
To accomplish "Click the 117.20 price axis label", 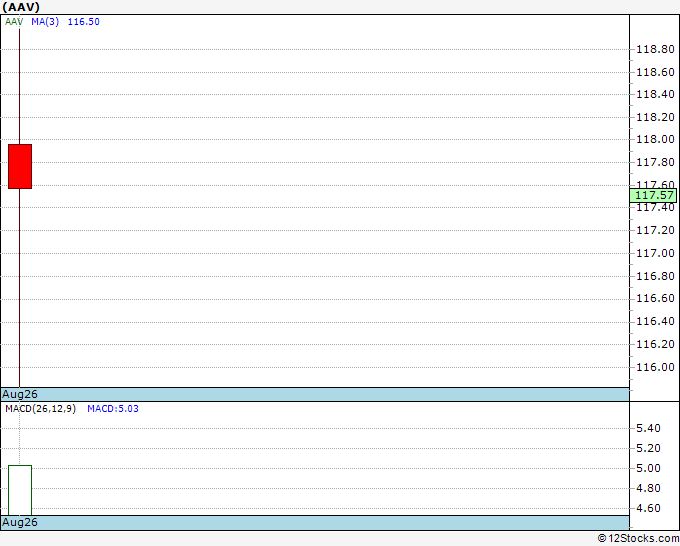I will 655,230.
